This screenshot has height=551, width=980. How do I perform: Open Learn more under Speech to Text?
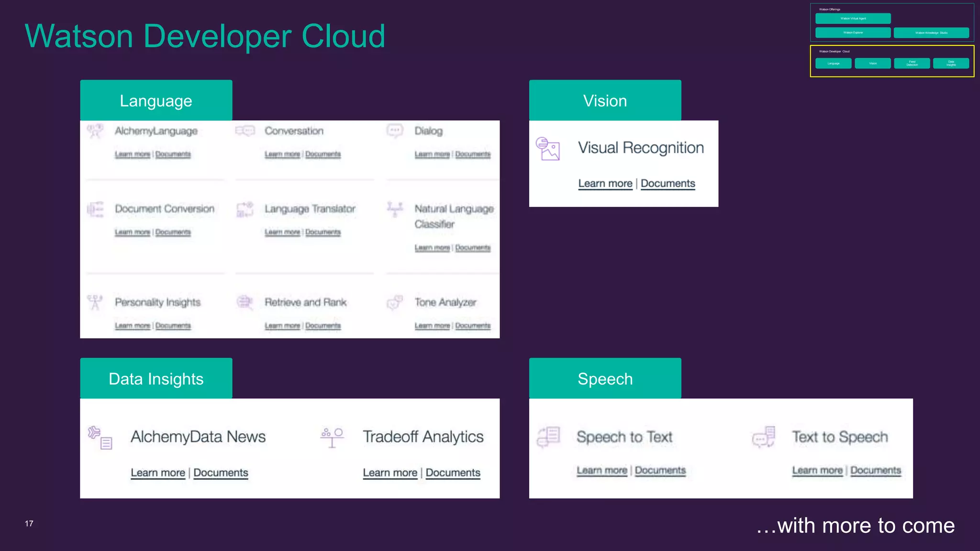(602, 471)
